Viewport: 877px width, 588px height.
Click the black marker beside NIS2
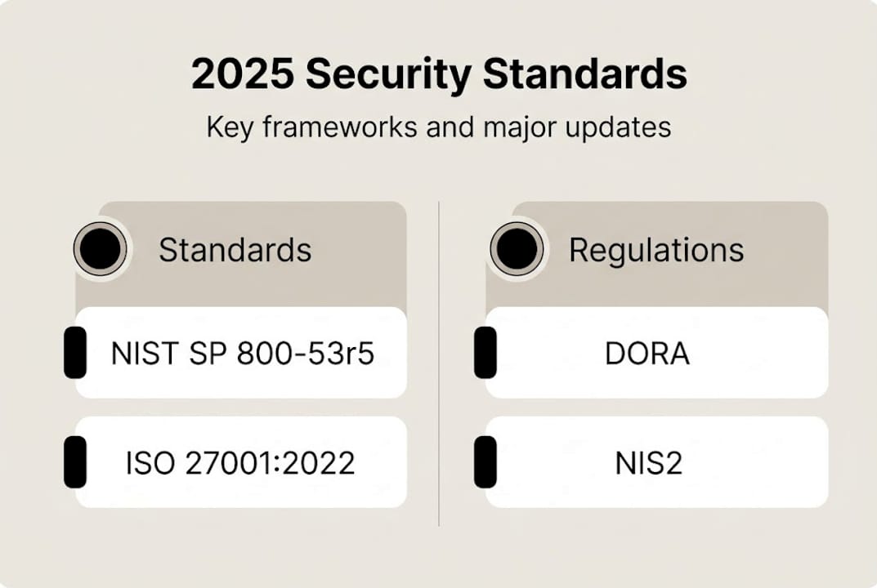(485, 462)
